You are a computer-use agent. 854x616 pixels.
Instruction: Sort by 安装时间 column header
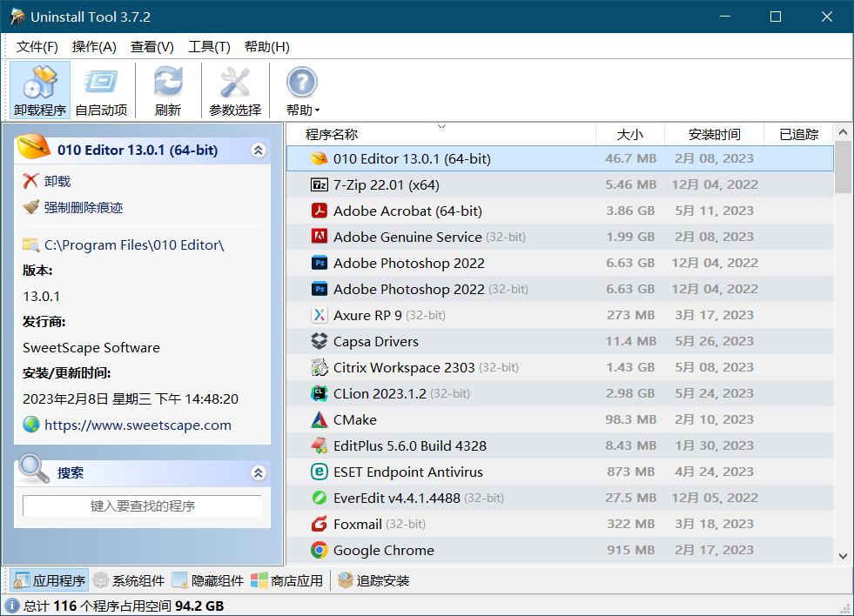[x=714, y=134]
